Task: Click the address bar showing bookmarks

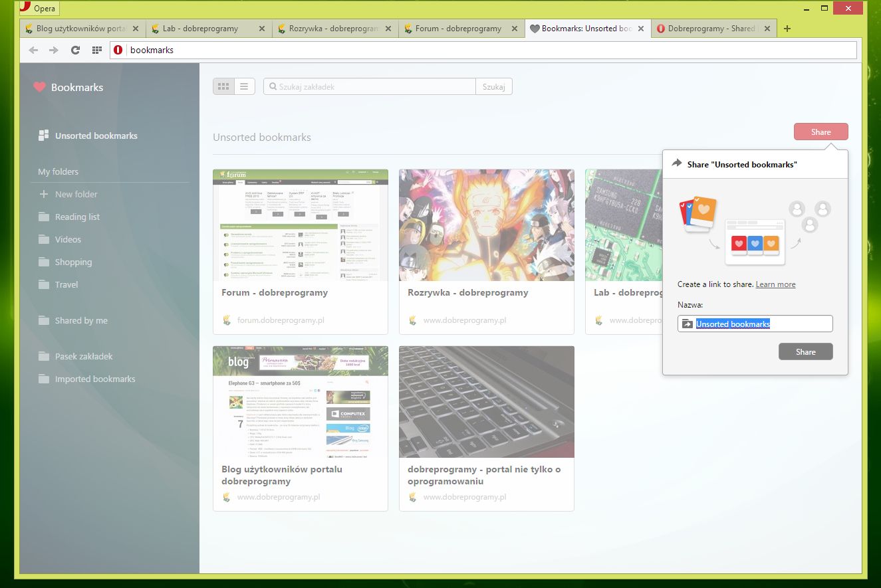Action: coord(484,50)
